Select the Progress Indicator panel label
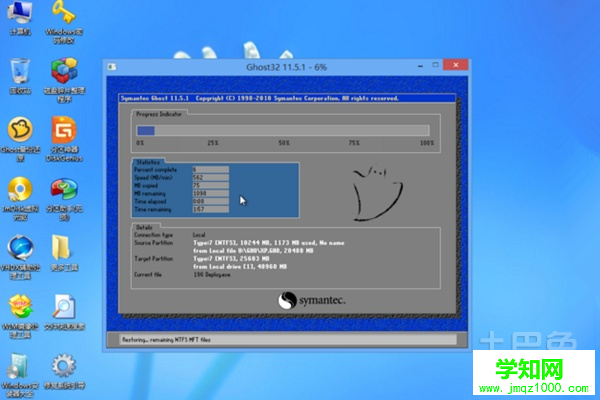The width and height of the screenshot is (600, 400). tap(159, 114)
